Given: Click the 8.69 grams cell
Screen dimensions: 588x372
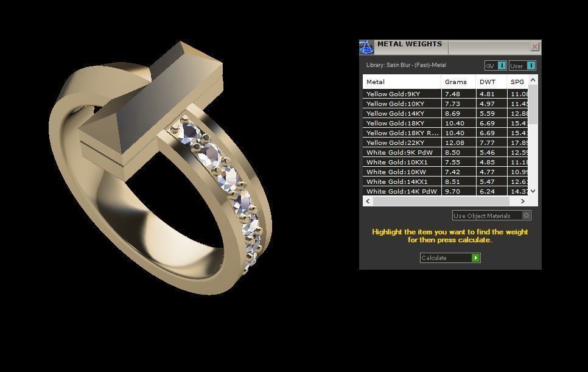Looking at the screenshot, I should (458, 113).
